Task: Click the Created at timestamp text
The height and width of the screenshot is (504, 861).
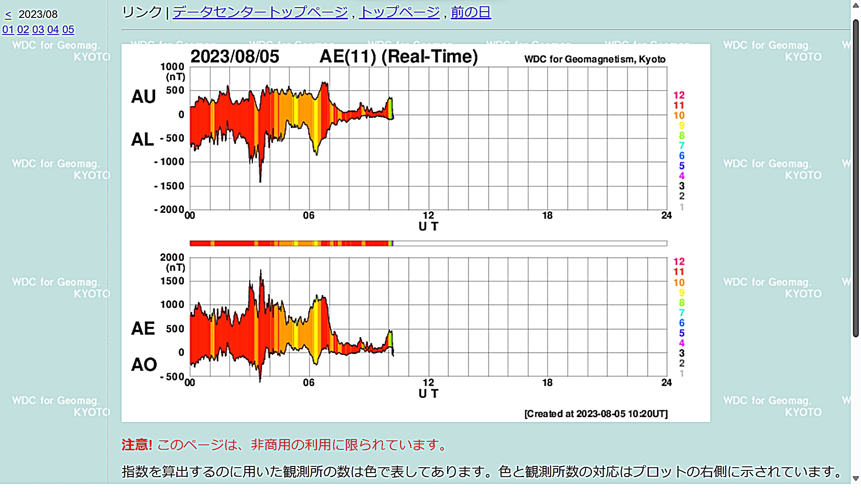Action: (596, 414)
